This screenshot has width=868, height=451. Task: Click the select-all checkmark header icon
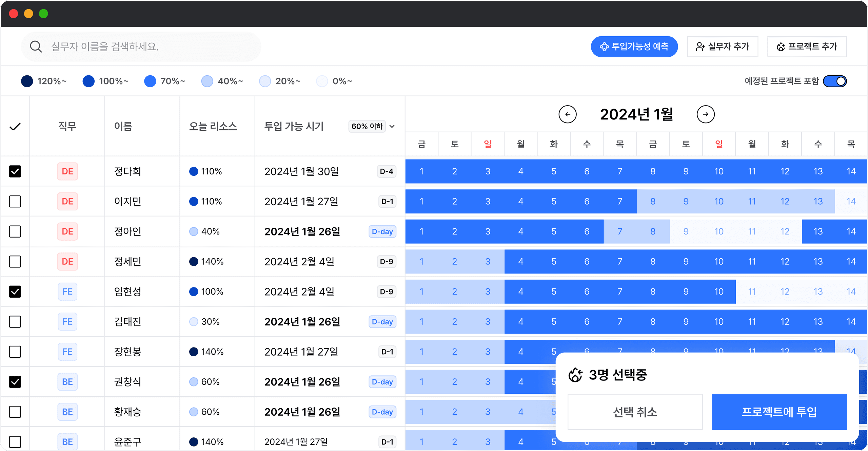pyautogui.click(x=15, y=127)
